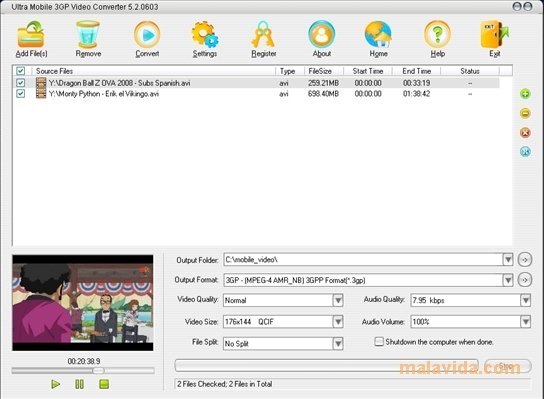Viewport: 544px width, 399px height.
Task: Pause the video preview
Action: [79, 384]
